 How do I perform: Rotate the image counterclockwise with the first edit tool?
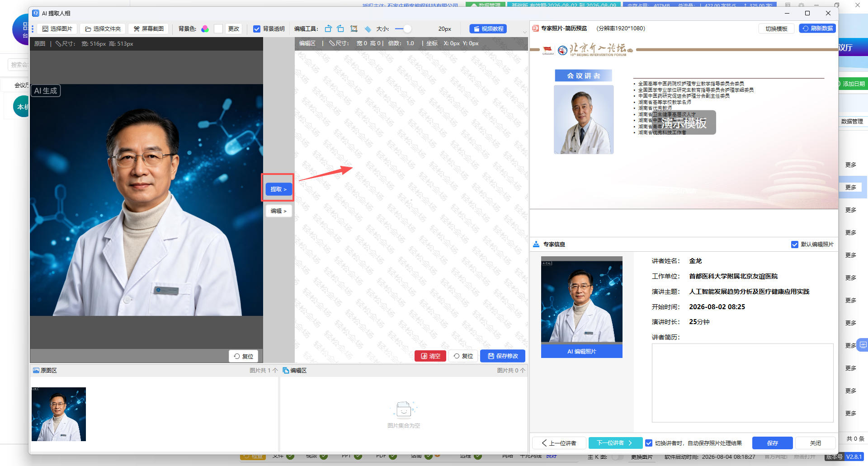coord(328,29)
